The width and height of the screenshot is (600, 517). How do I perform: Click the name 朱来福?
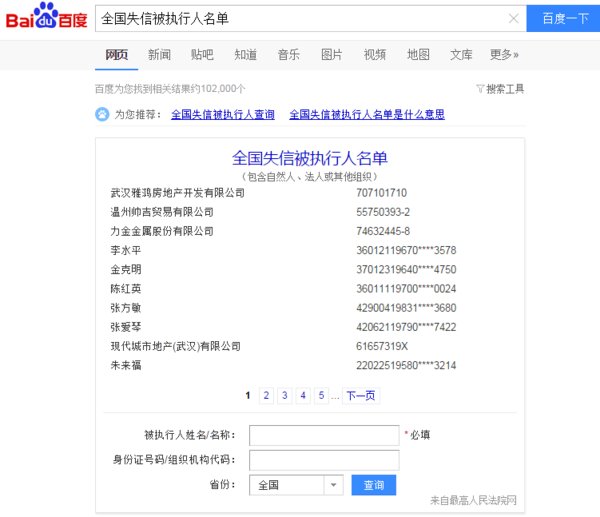click(x=126, y=365)
